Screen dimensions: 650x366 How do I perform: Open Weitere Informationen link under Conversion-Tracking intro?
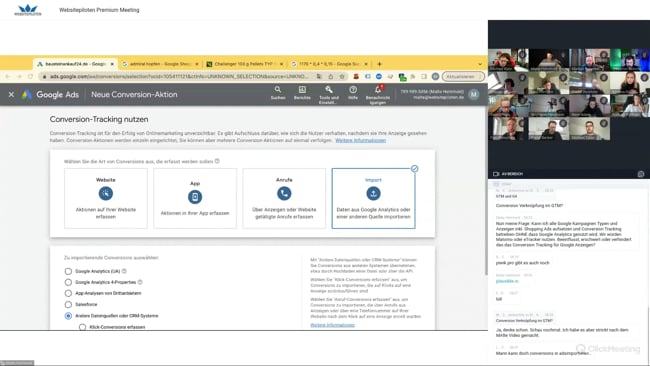pos(360,141)
